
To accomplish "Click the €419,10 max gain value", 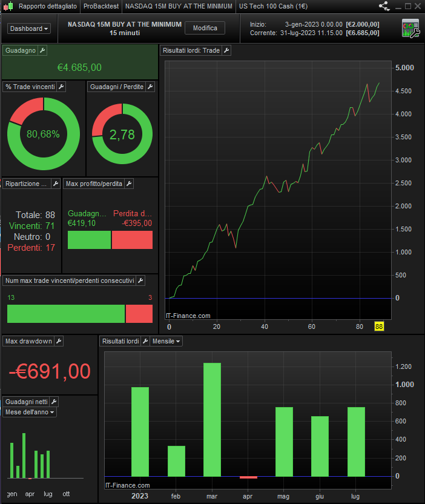I will coord(82,223).
